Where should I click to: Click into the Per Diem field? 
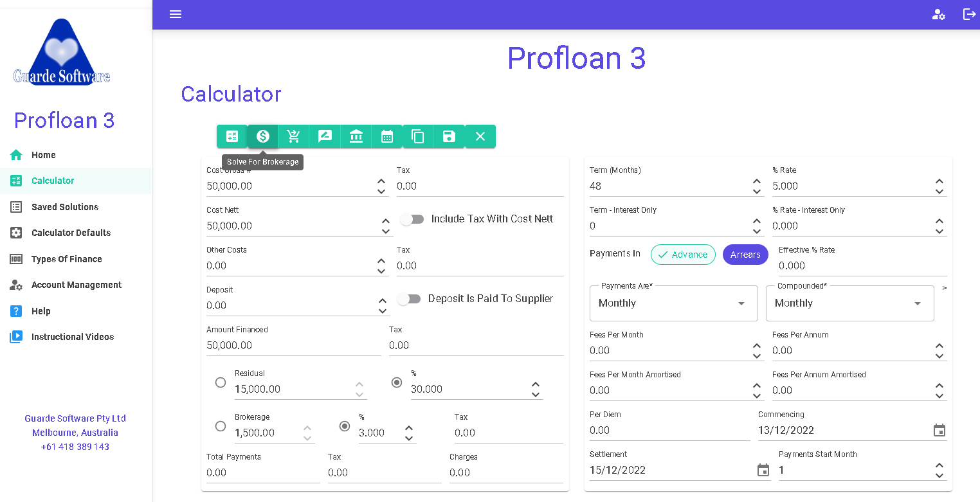click(x=670, y=431)
